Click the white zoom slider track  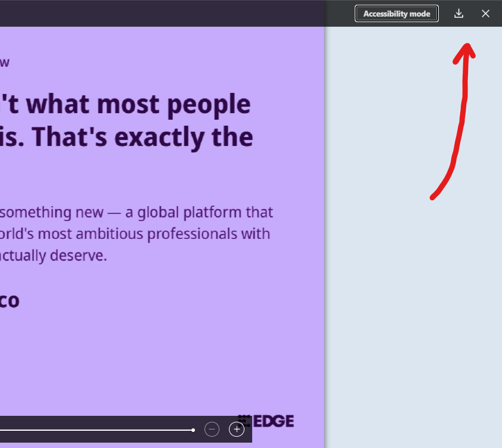[x=95, y=430]
